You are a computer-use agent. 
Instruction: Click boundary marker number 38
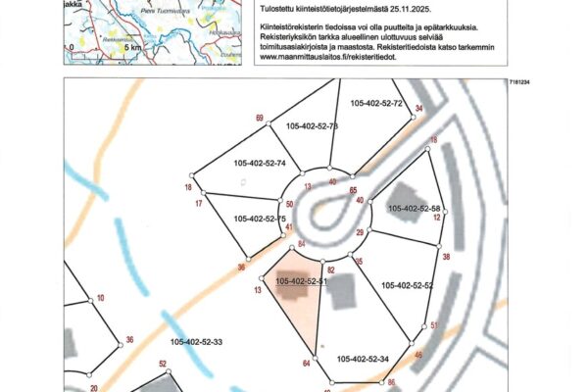click(446, 257)
